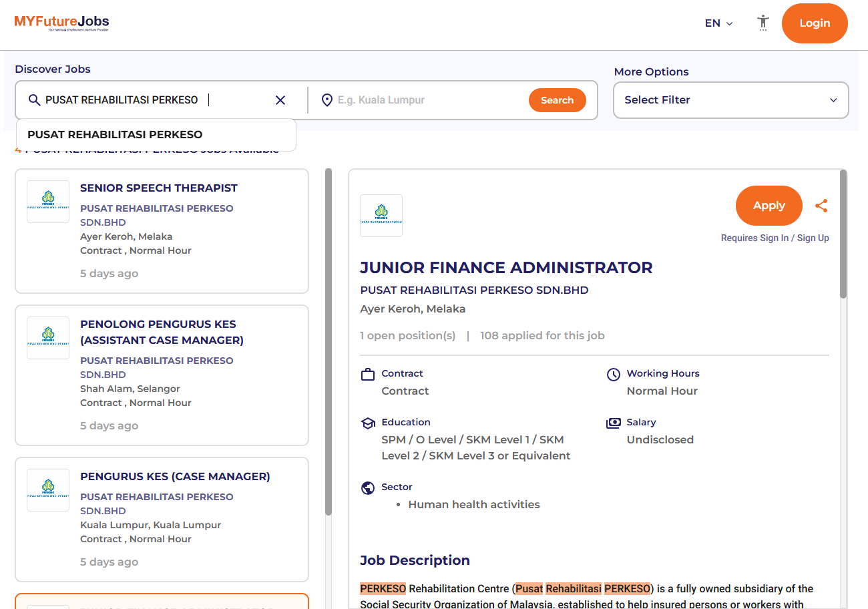868x609 pixels.
Task: Choose the PUSAT REHABILITASI PERKESO suggestion
Action: tap(156, 135)
